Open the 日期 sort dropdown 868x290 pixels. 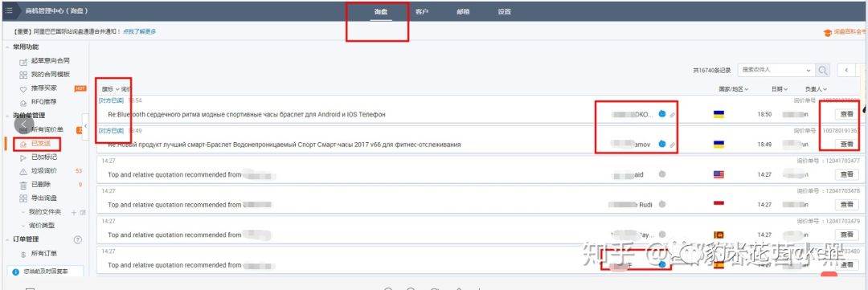coord(779,88)
